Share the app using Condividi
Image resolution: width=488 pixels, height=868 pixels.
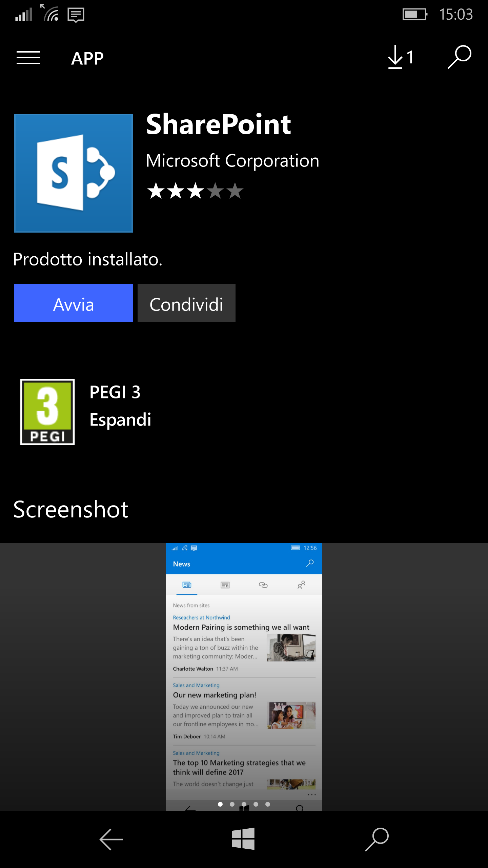[x=186, y=303]
